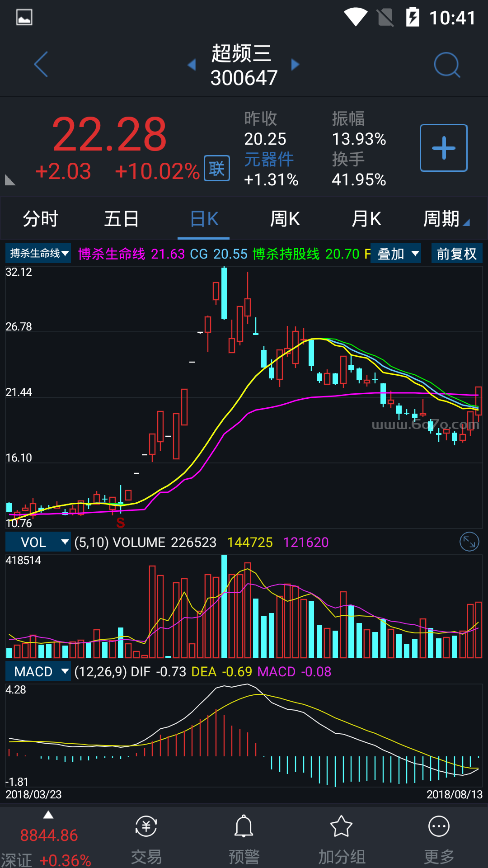Tap 10-day volume average 121620
The image size is (488, 868).
coord(306,542)
